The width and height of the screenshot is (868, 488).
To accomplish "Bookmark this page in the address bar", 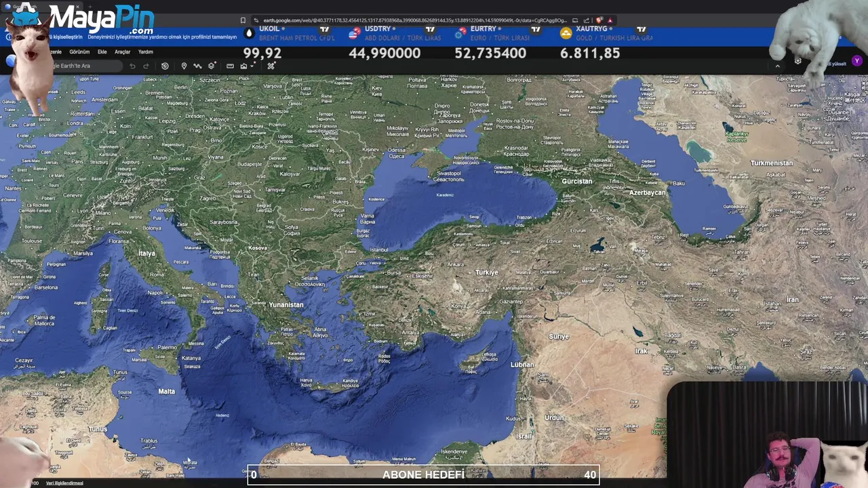I will [243, 20].
